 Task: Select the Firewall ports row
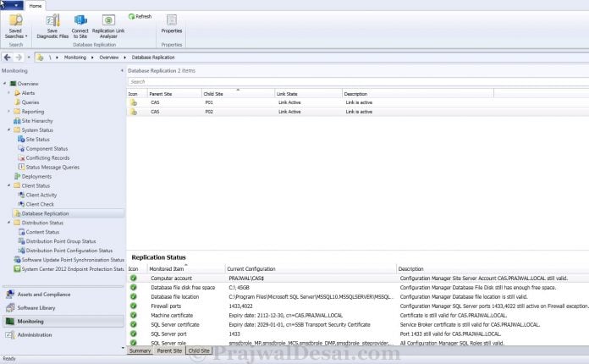coord(358,306)
